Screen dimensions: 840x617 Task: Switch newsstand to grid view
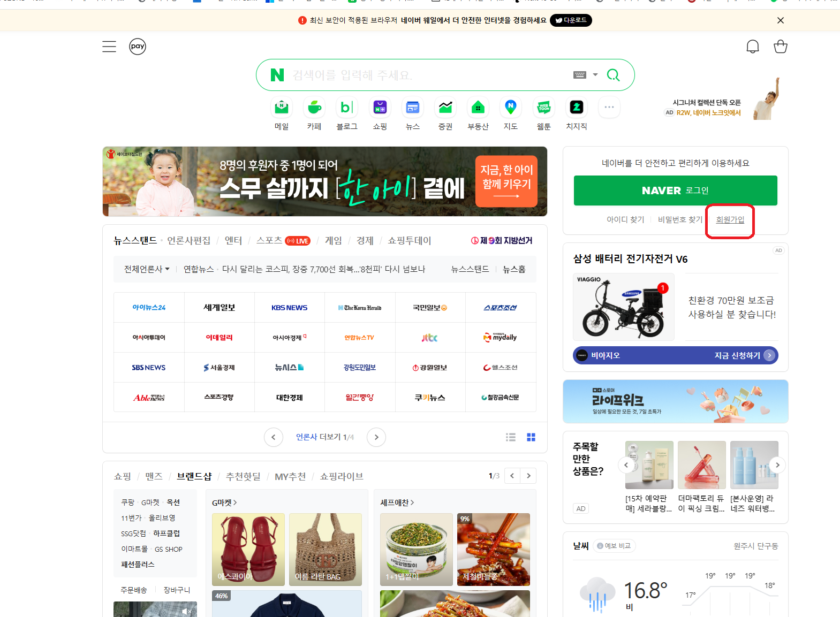531,437
